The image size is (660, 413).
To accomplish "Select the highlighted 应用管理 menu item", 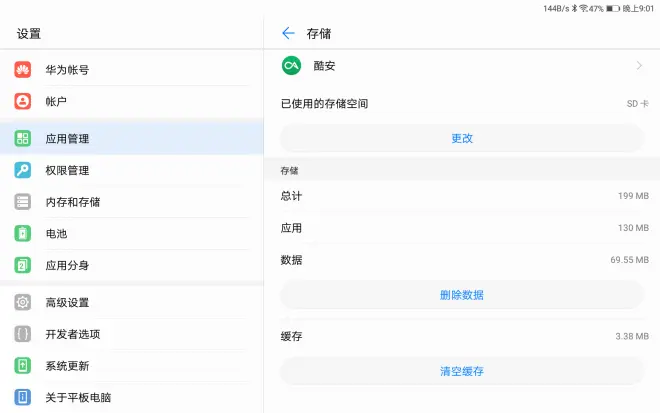I will (x=132, y=139).
